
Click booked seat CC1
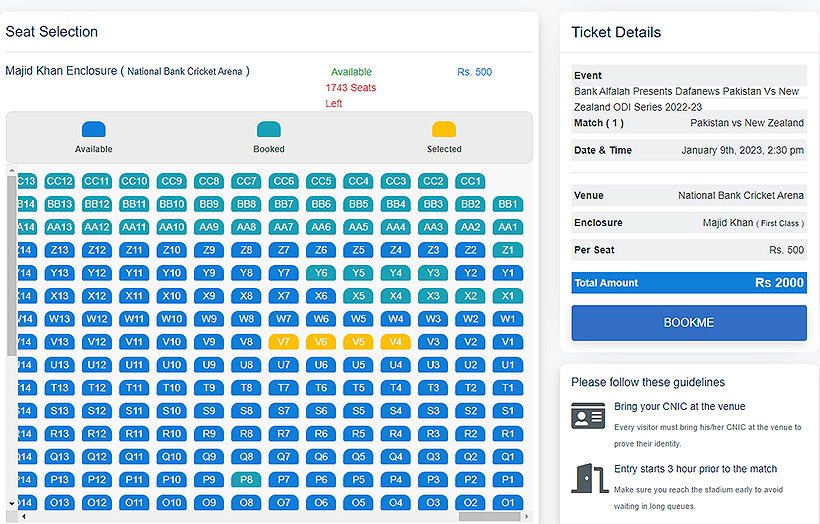coord(470,181)
